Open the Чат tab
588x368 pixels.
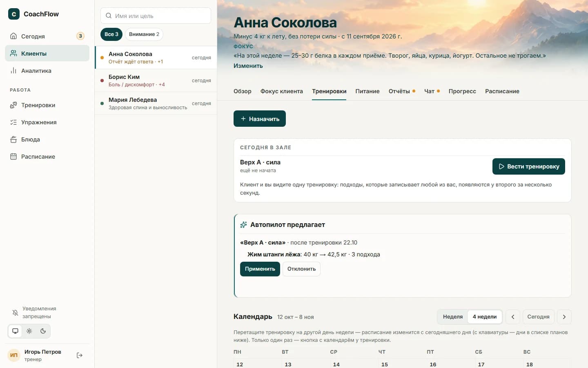(432, 91)
